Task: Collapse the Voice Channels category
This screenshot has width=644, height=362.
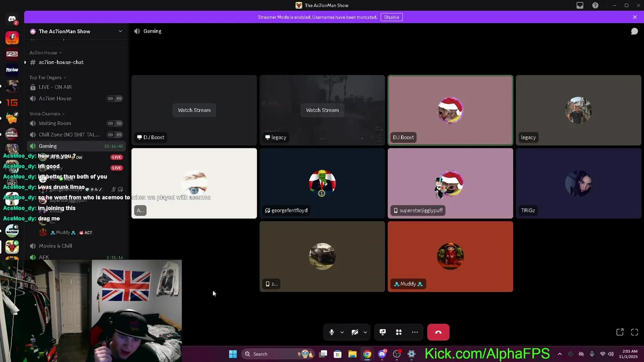Action: coord(47,114)
